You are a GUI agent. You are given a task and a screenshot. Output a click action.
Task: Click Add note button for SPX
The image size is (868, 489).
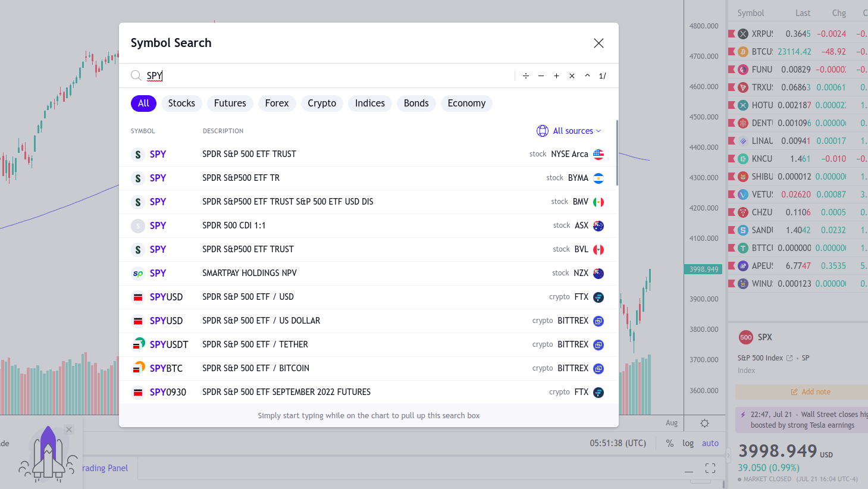click(810, 392)
